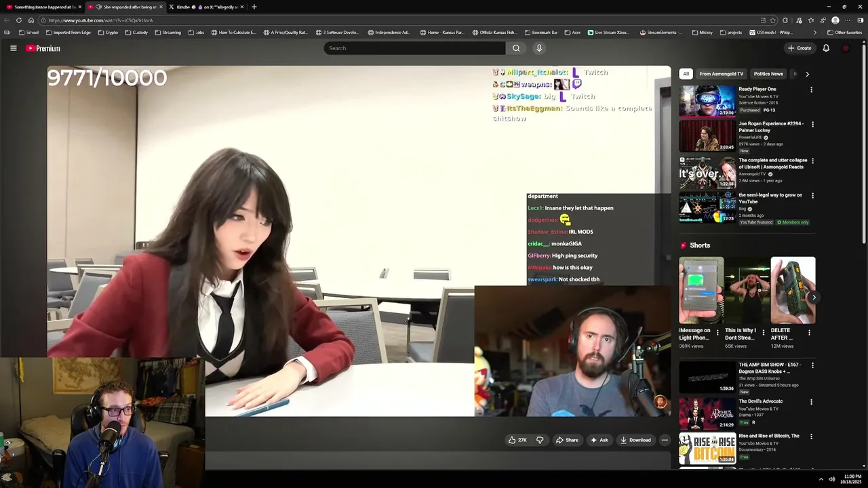
Task: Open options for semi-legal way video
Action: [x=812, y=196]
